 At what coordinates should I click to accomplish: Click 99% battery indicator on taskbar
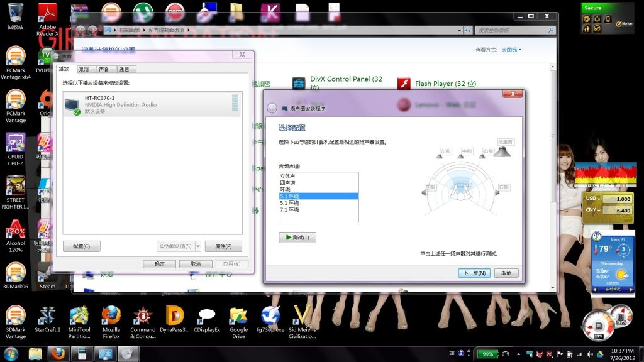[x=487, y=354]
